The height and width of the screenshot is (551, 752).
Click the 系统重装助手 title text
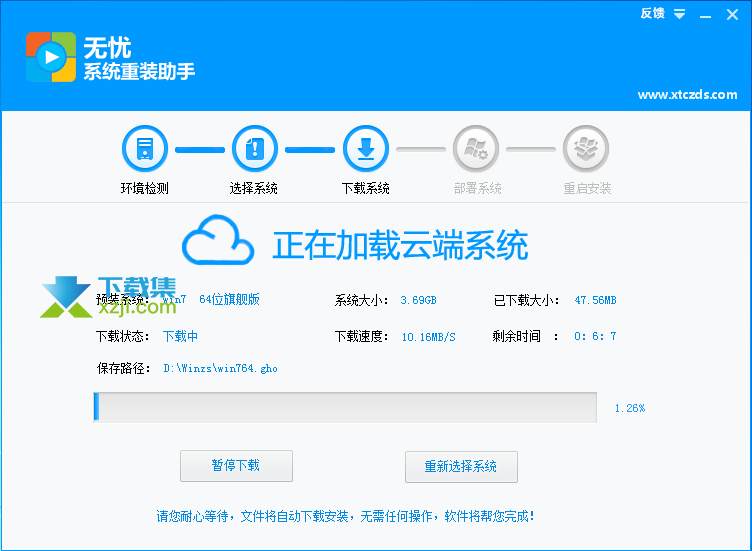coord(140,71)
